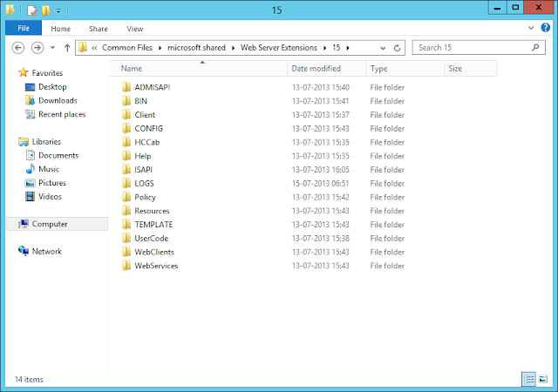Viewport: 558px width, 392px height.
Task: Switch to the Home ribbon tab
Action: [60, 29]
